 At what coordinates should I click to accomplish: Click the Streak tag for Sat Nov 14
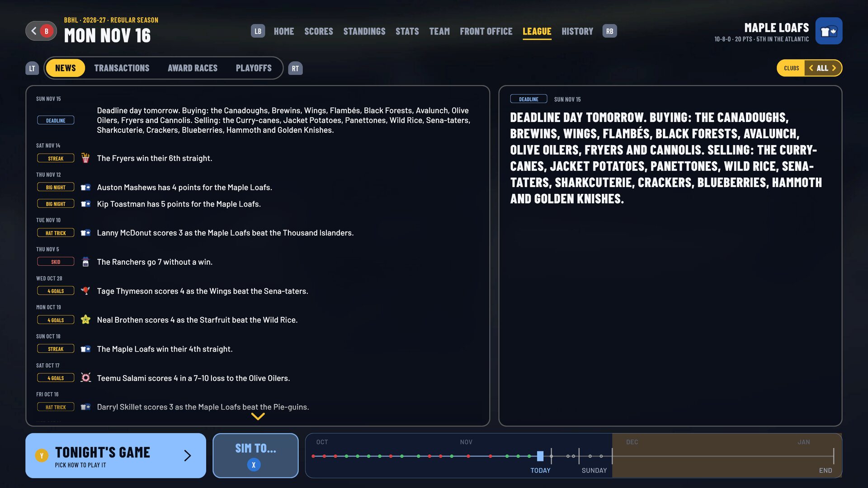click(56, 159)
